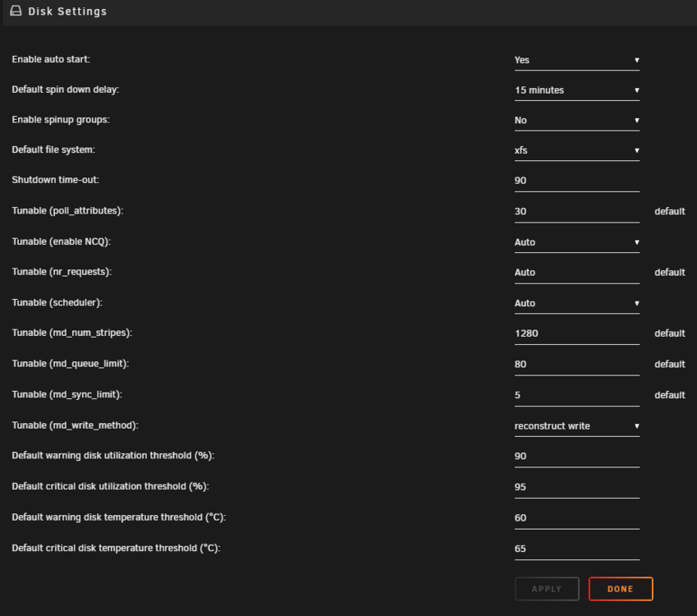
Task: Click the Shutdown time-out label
Action: (55, 180)
